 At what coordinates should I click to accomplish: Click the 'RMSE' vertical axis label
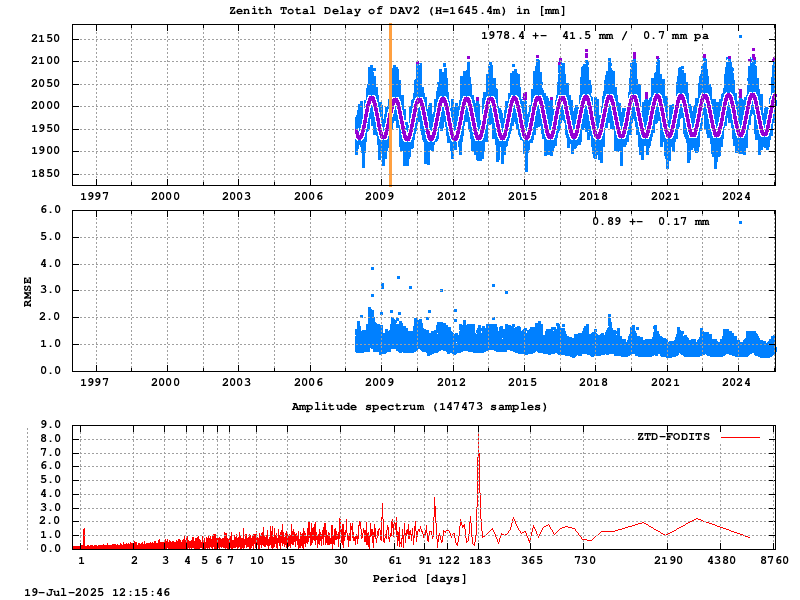[28, 292]
